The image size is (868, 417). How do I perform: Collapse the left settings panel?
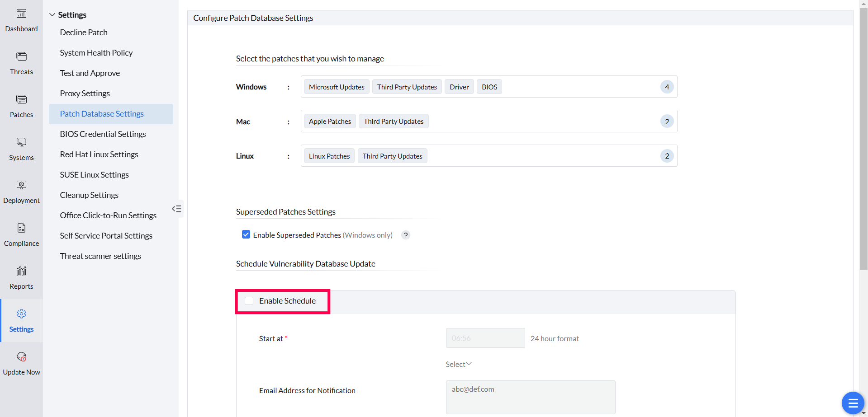[176, 209]
